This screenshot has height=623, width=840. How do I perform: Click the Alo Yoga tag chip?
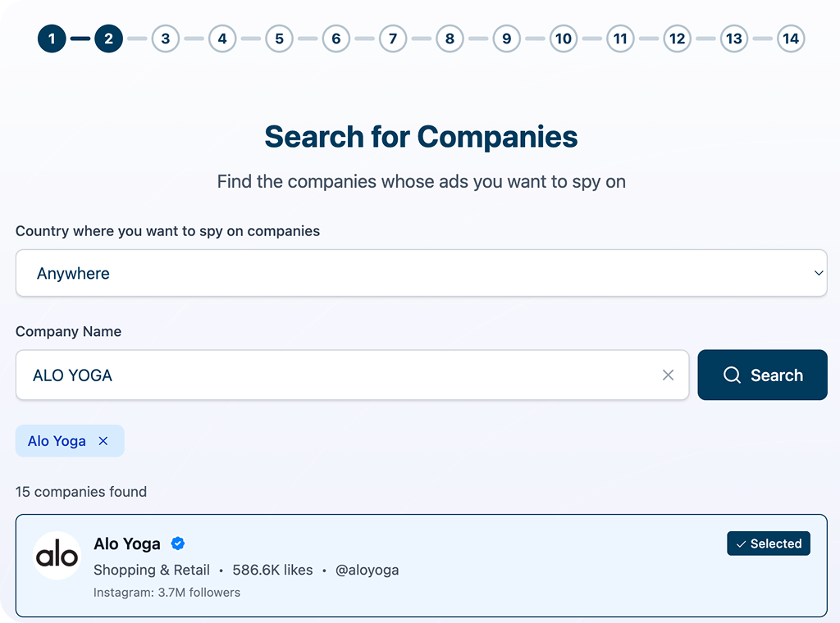(x=57, y=441)
